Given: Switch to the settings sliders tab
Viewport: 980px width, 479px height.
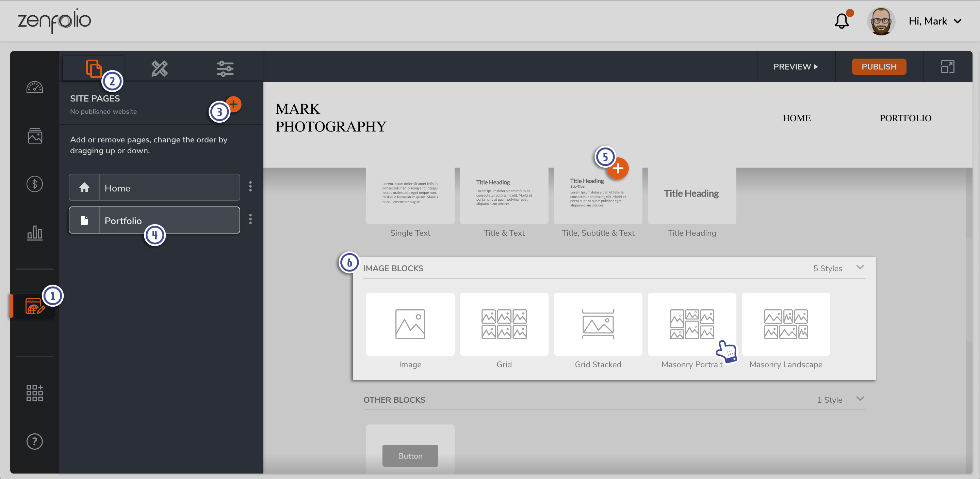Looking at the screenshot, I should pyautogui.click(x=225, y=68).
